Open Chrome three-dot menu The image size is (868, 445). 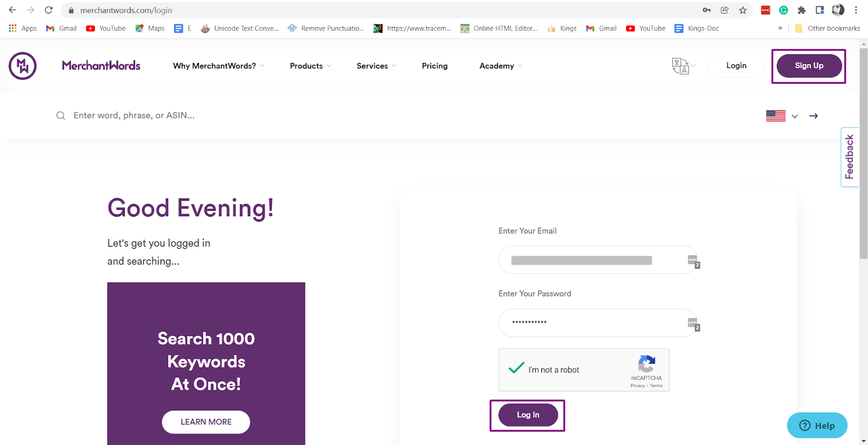(856, 10)
